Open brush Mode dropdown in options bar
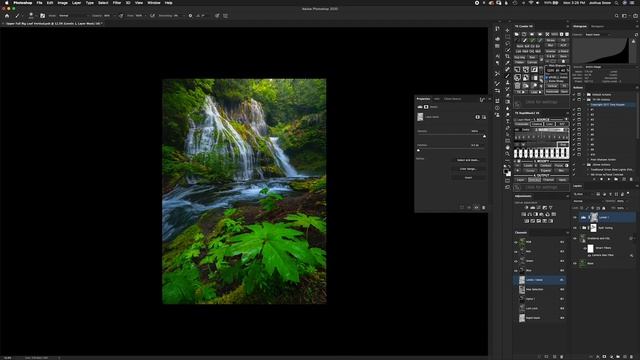The image size is (640, 360). tap(73, 16)
